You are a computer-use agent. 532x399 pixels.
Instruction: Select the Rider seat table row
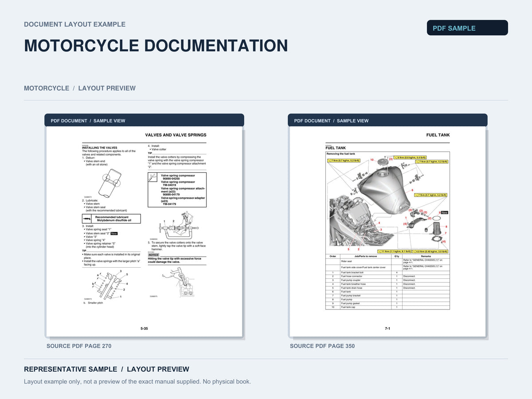(x=387, y=261)
